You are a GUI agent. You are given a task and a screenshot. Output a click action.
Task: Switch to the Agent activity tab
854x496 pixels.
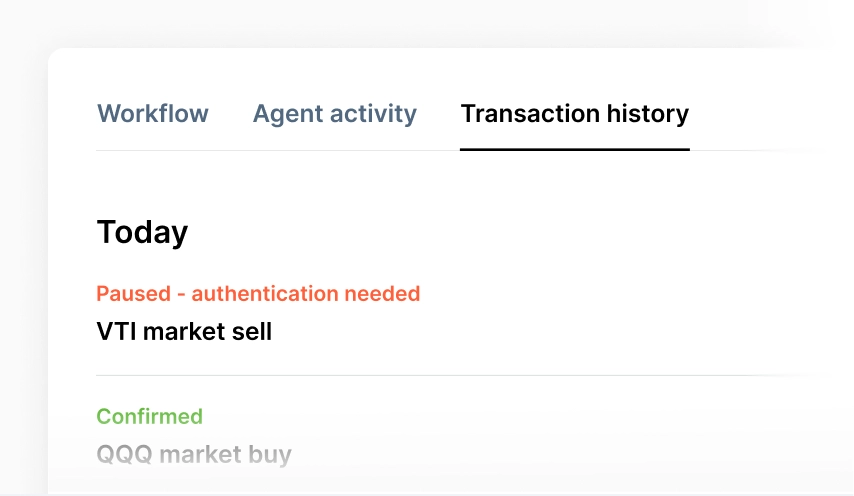(334, 114)
